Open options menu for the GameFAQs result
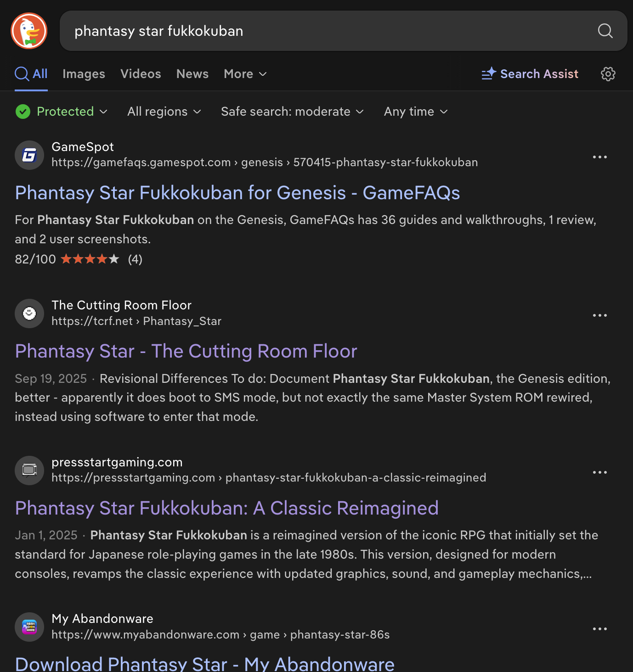Image resolution: width=633 pixels, height=672 pixels. (599, 157)
